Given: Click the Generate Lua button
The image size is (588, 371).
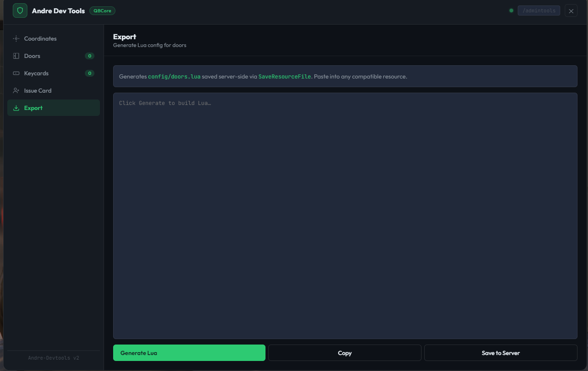Looking at the screenshot, I should (x=189, y=353).
